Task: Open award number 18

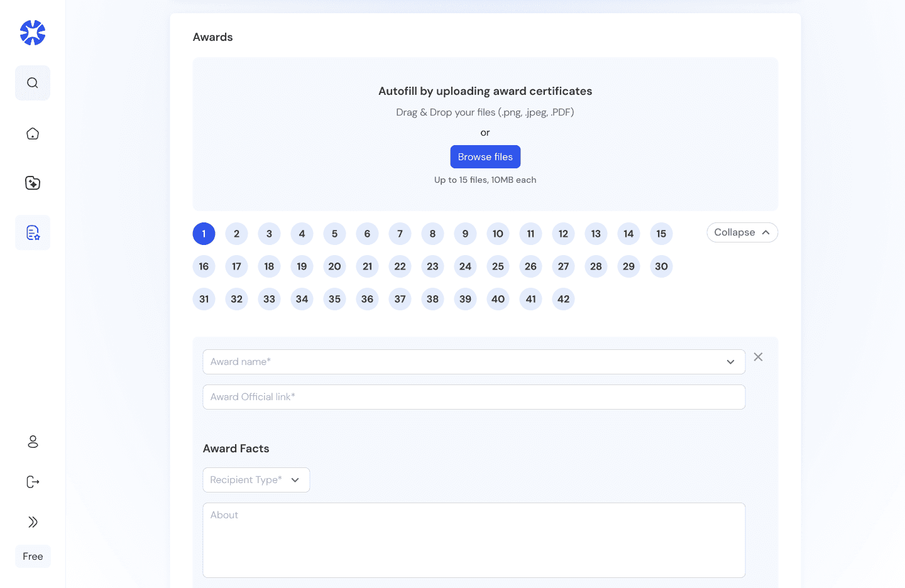Action: 269,266
